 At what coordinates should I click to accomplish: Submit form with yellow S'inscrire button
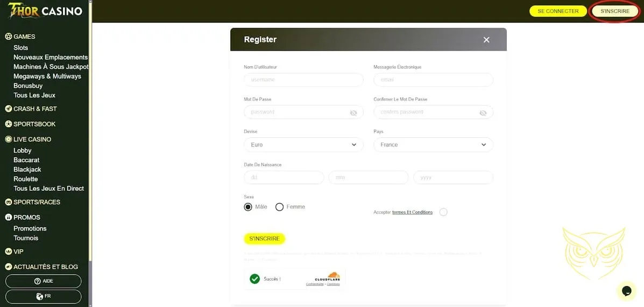point(264,239)
